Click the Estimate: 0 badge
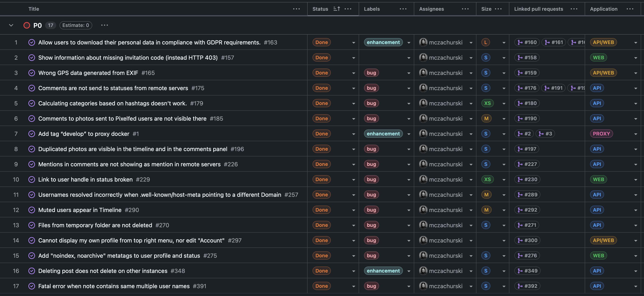The height and width of the screenshot is (296, 644). point(76,25)
